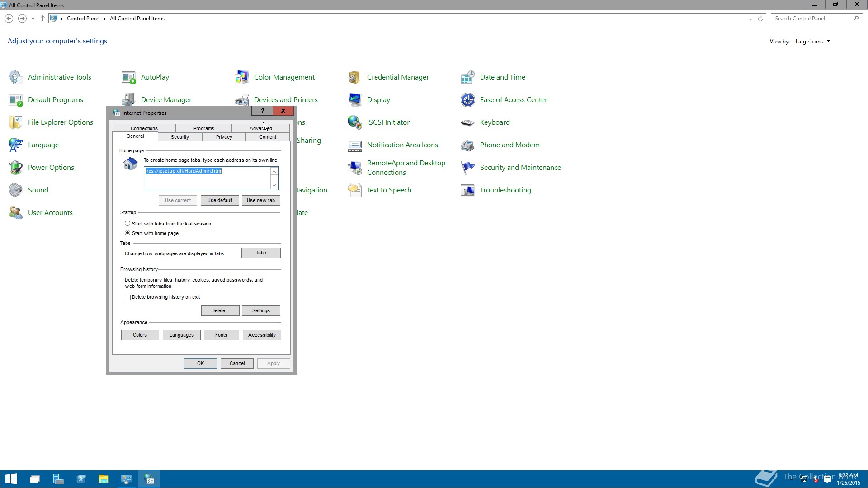868x488 pixels.
Task: Open the Display icon
Action: (355, 100)
